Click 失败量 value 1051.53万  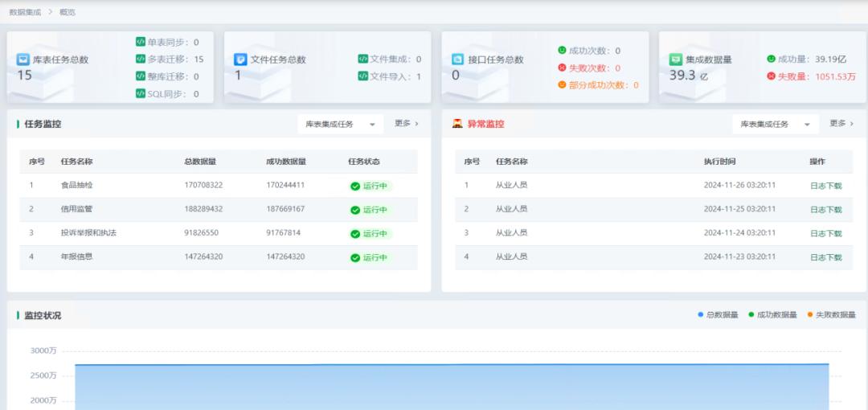tap(835, 76)
